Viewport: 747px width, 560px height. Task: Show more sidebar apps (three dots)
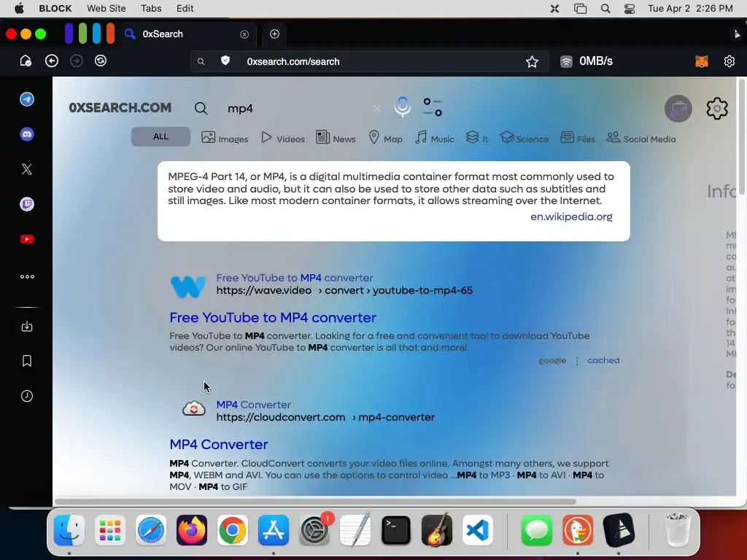(27, 276)
